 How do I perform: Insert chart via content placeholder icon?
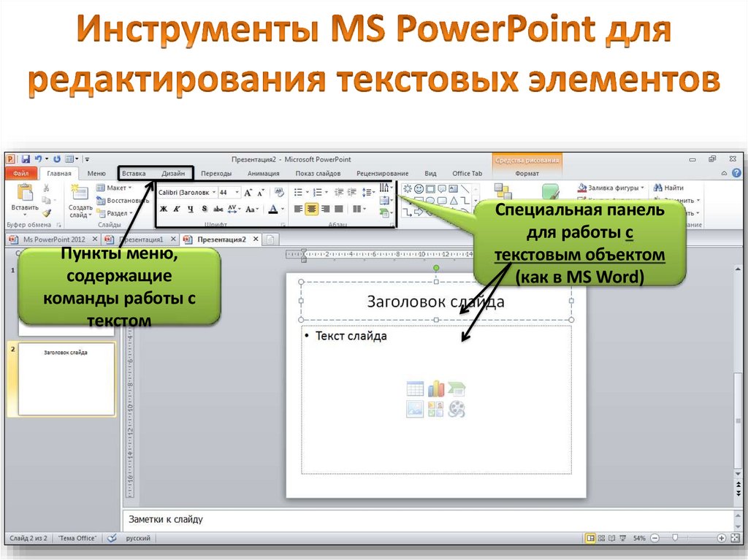pyautogui.click(x=435, y=389)
